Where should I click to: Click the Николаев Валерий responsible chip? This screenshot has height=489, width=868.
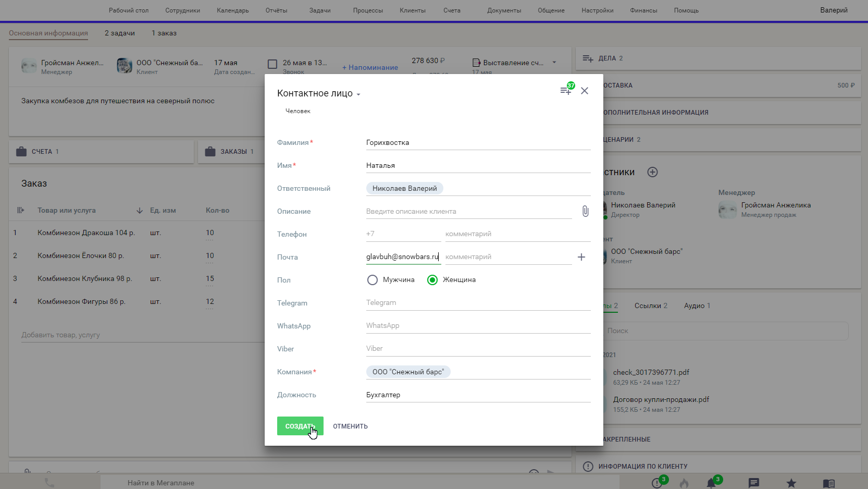405,188
